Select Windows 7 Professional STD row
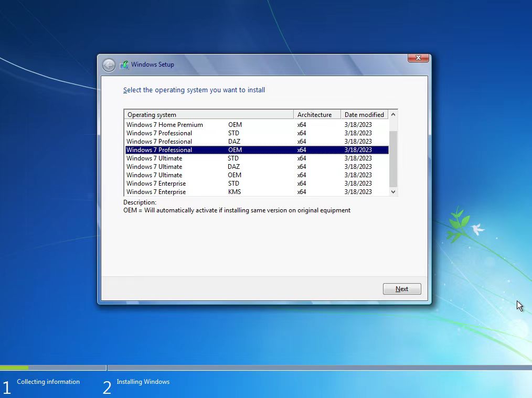 click(x=257, y=133)
